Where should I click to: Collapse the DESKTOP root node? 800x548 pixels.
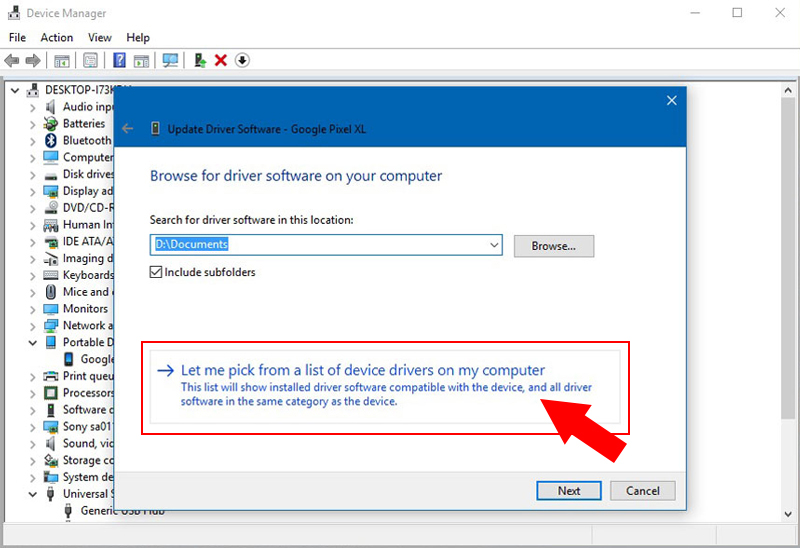(x=15, y=91)
